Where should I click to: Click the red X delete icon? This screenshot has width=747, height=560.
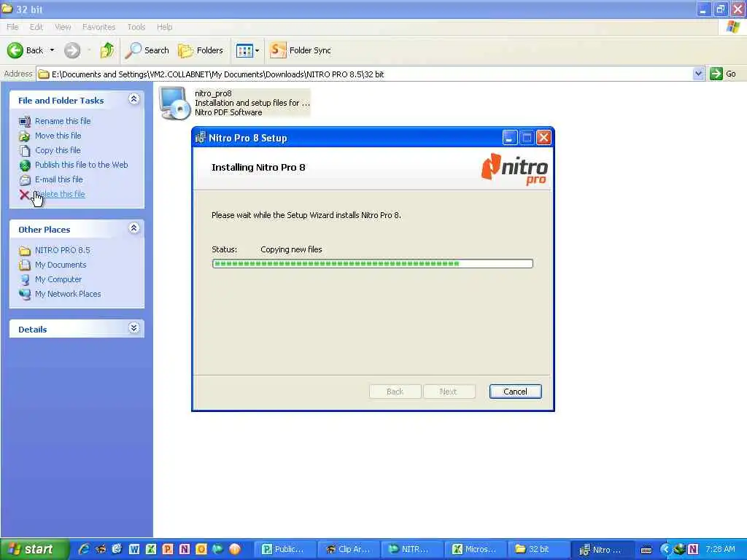click(24, 194)
